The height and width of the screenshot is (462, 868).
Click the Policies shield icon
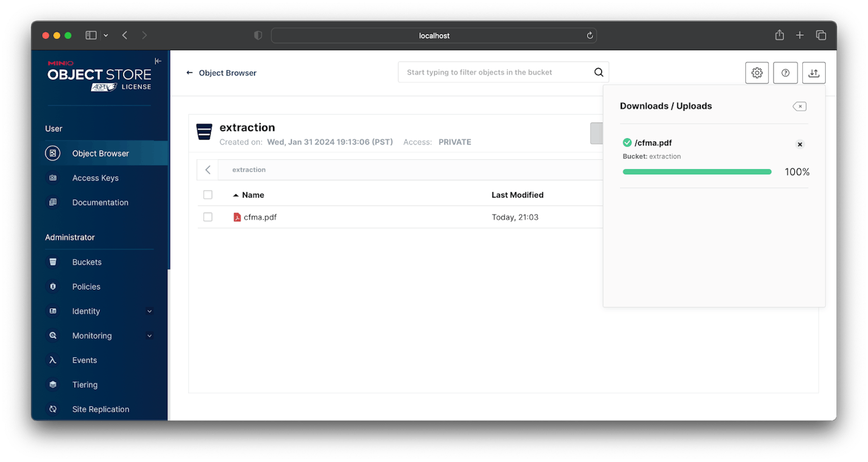53,286
